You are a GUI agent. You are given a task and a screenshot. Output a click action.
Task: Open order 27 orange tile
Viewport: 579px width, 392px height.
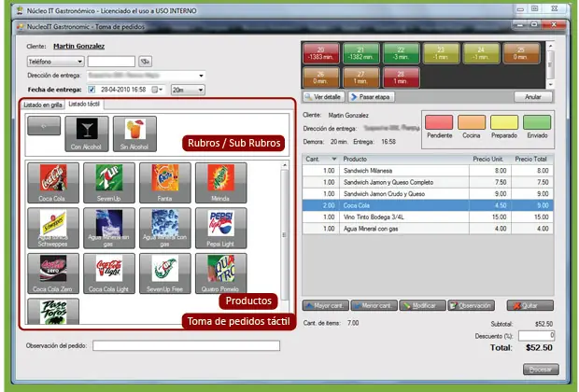(360, 77)
